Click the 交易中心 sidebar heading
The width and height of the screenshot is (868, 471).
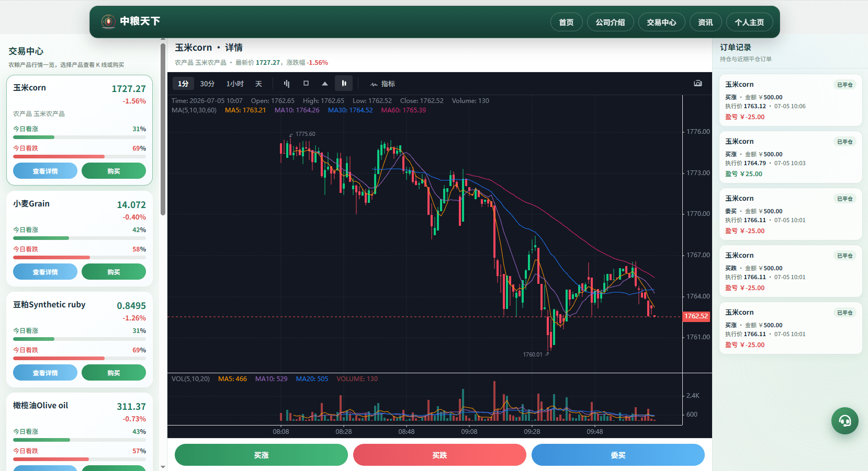(x=26, y=51)
